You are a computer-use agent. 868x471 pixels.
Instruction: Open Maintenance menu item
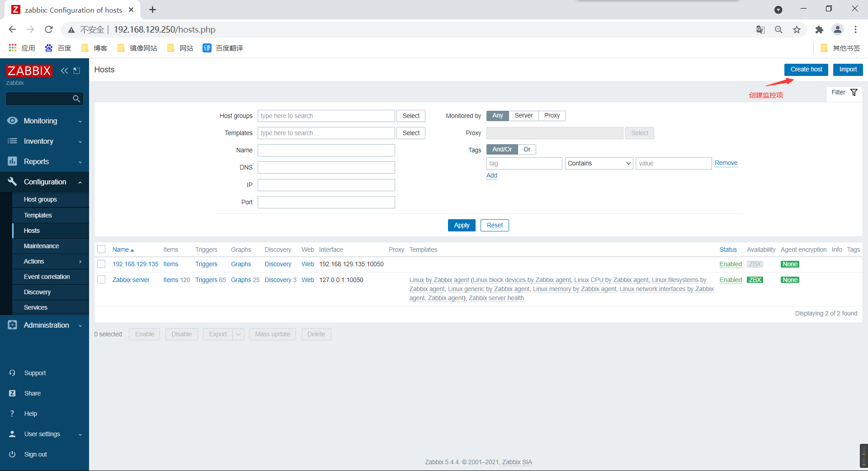[42, 246]
